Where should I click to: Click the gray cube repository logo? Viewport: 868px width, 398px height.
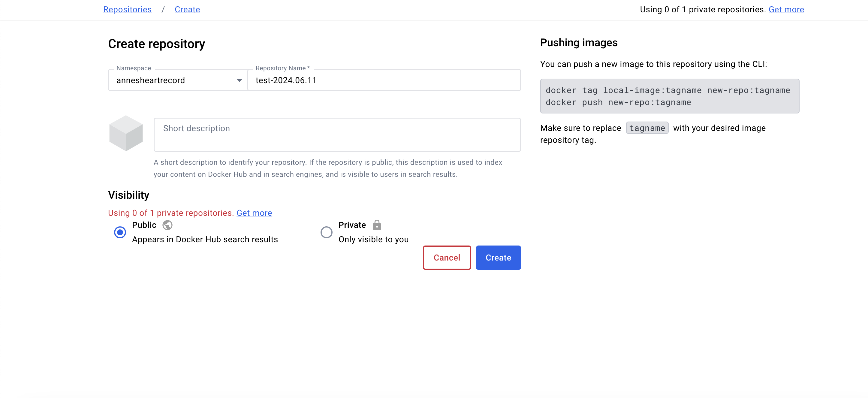pyautogui.click(x=126, y=133)
